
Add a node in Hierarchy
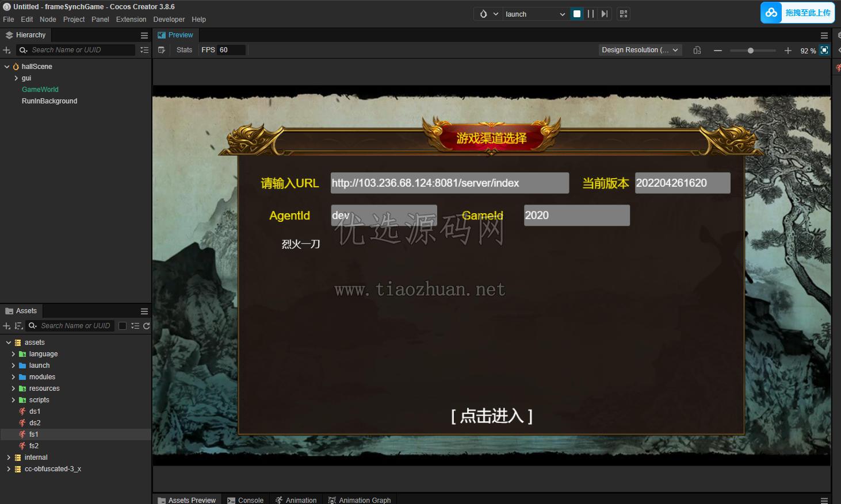coord(7,50)
